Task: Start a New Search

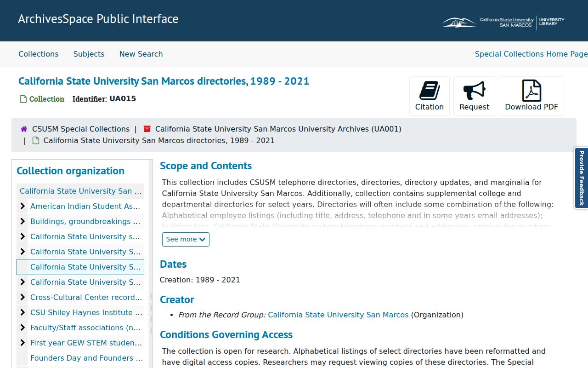Action: (141, 54)
